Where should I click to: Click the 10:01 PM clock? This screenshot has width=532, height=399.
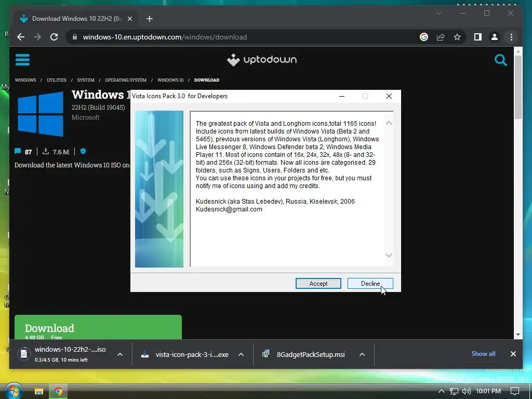click(x=488, y=391)
